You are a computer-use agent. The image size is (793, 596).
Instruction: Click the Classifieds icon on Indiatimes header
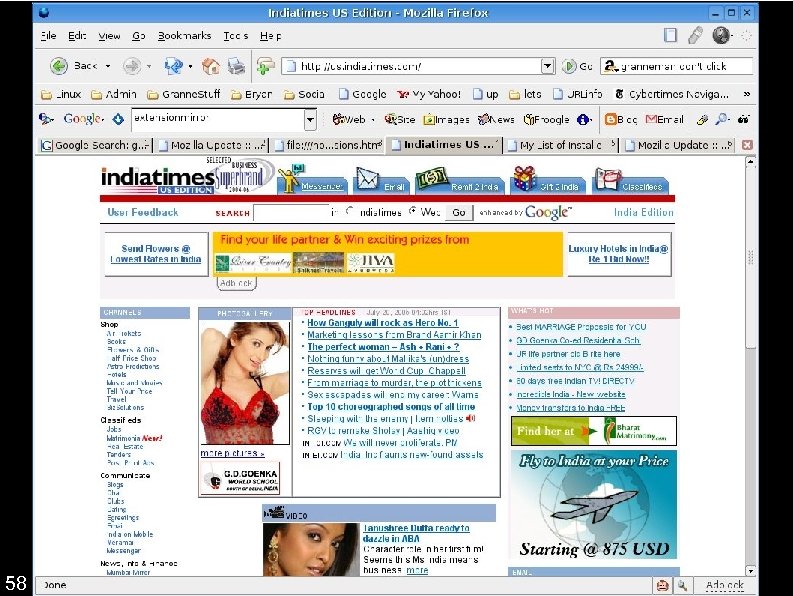tap(608, 179)
